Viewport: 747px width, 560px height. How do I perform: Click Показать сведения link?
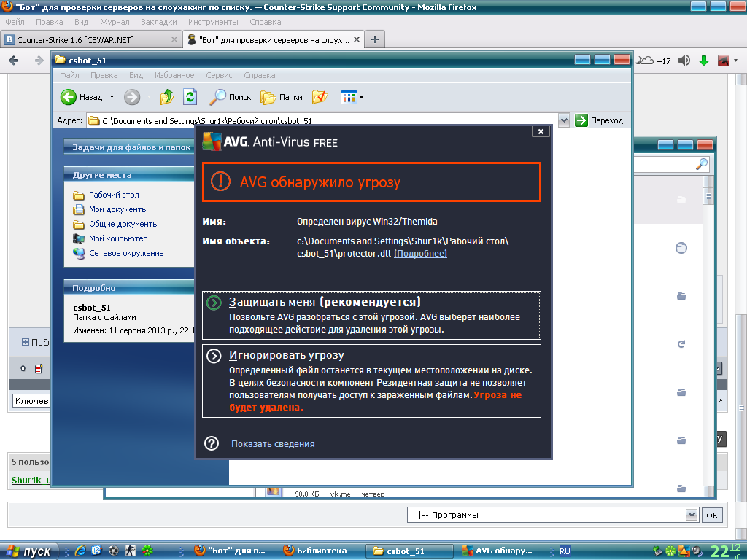(x=273, y=444)
